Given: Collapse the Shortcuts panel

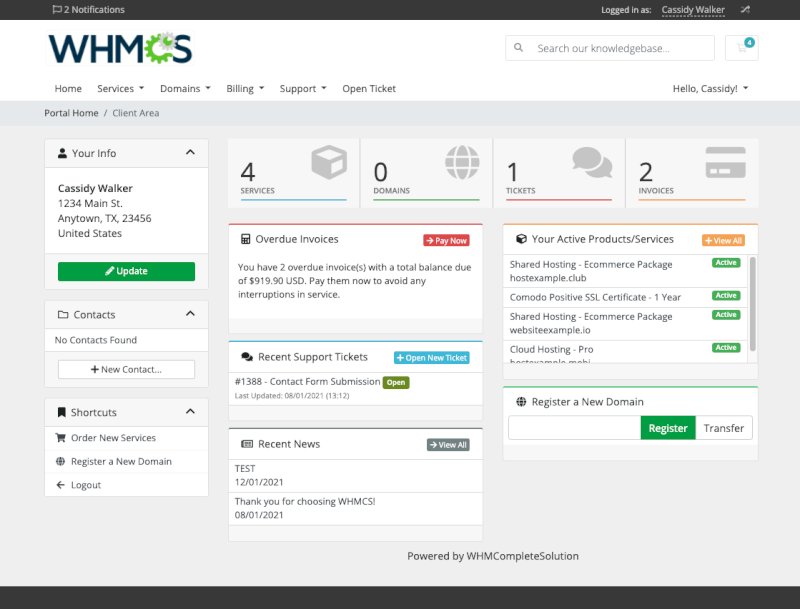Looking at the screenshot, I should coord(190,411).
